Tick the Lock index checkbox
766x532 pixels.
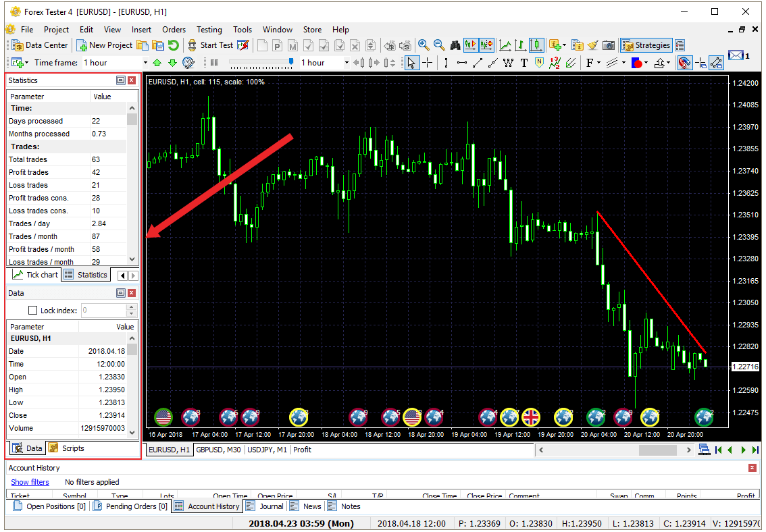33,311
